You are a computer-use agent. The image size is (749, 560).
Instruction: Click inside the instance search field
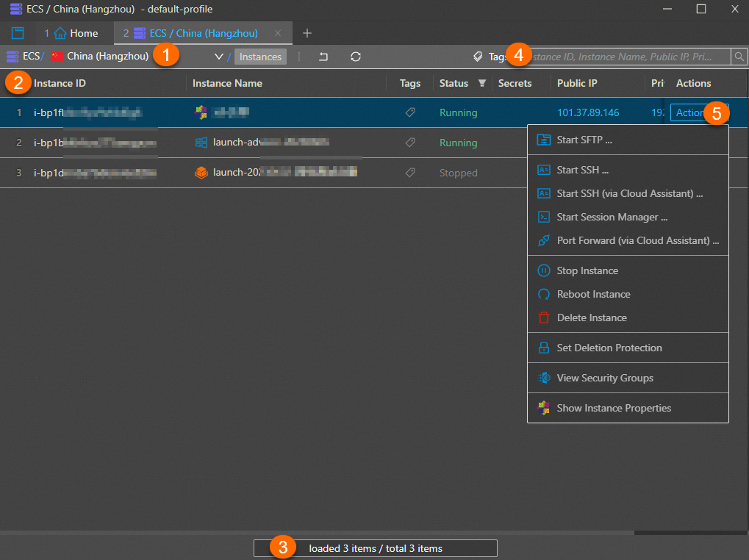639,57
